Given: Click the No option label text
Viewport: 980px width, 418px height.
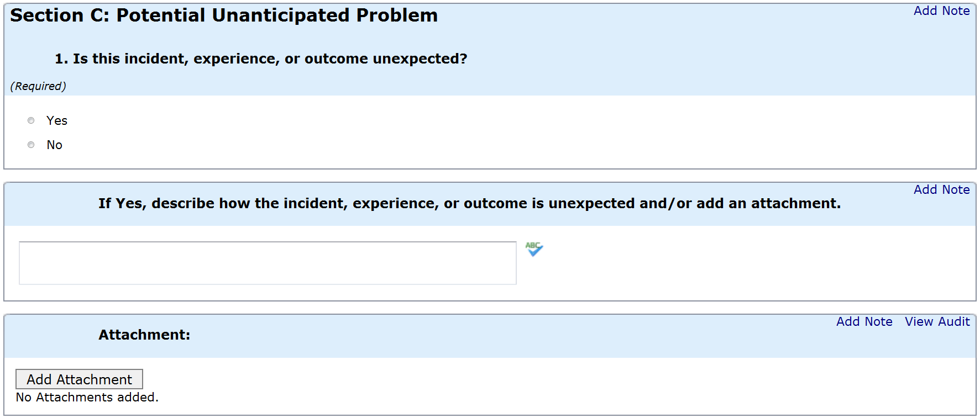Looking at the screenshot, I should [x=54, y=145].
